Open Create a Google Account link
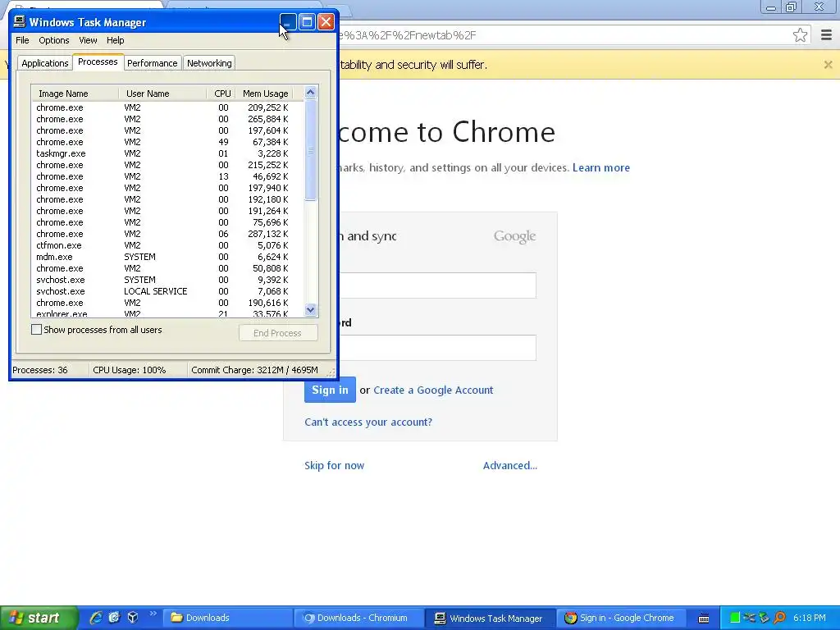 pyautogui.click(x=433, y=390)
